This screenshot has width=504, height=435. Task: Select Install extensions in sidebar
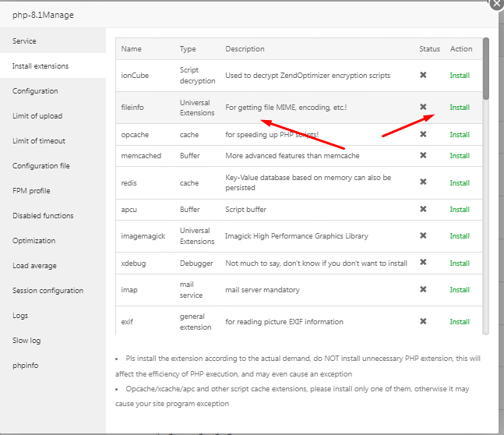41,66
